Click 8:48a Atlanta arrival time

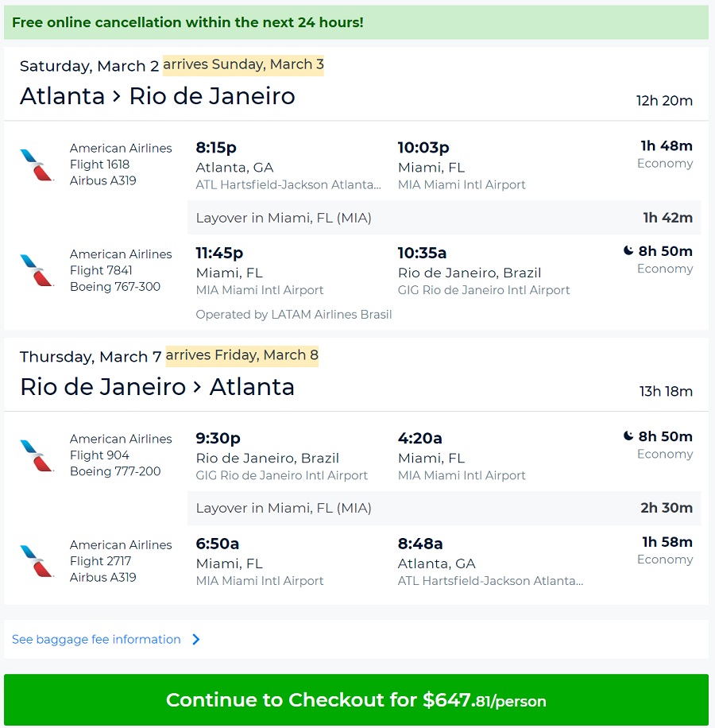pyautogui.click(x=420, y=544)
